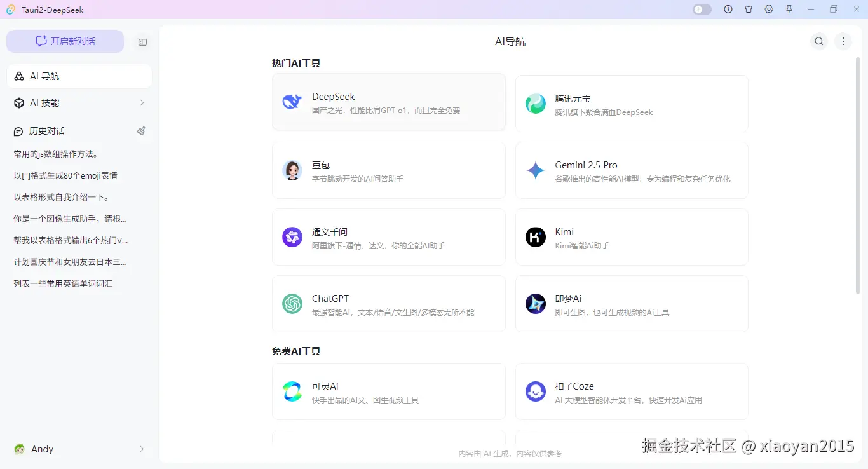The width and height of the screenshot is (868, 469).
Task: Click the vertical scrollbar on the right
Action: [858, 175]
